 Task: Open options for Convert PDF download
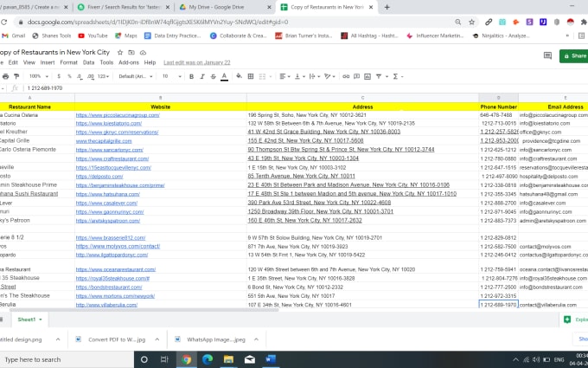pos(157,339)
